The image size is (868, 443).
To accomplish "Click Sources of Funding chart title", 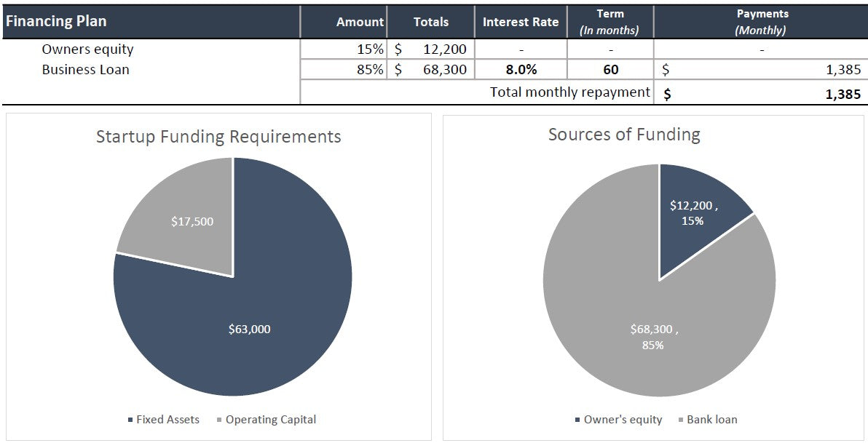I will click(624, 135).
